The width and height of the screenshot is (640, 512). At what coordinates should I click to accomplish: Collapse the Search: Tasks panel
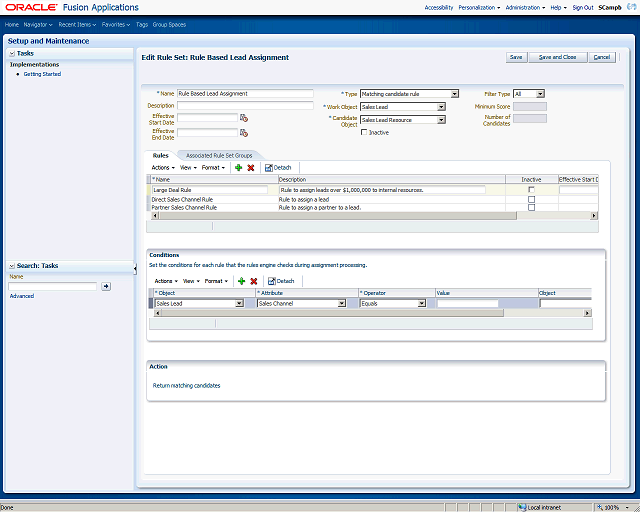12,266
